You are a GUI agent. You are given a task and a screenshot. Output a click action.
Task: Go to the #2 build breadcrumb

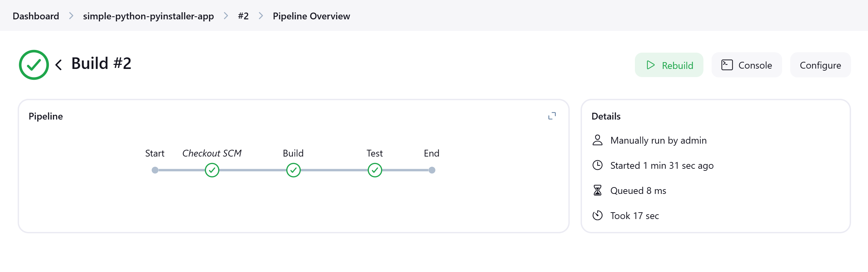(x=243, y=16)
